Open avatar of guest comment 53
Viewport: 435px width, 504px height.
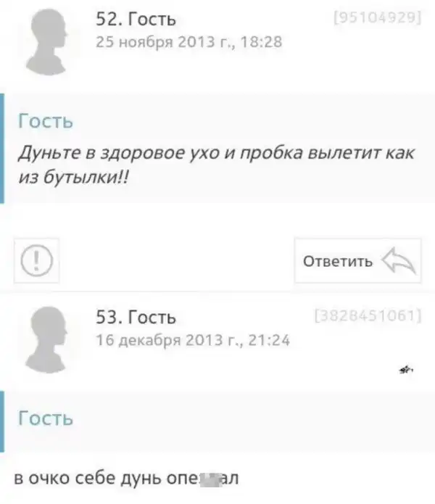(47, 340)
